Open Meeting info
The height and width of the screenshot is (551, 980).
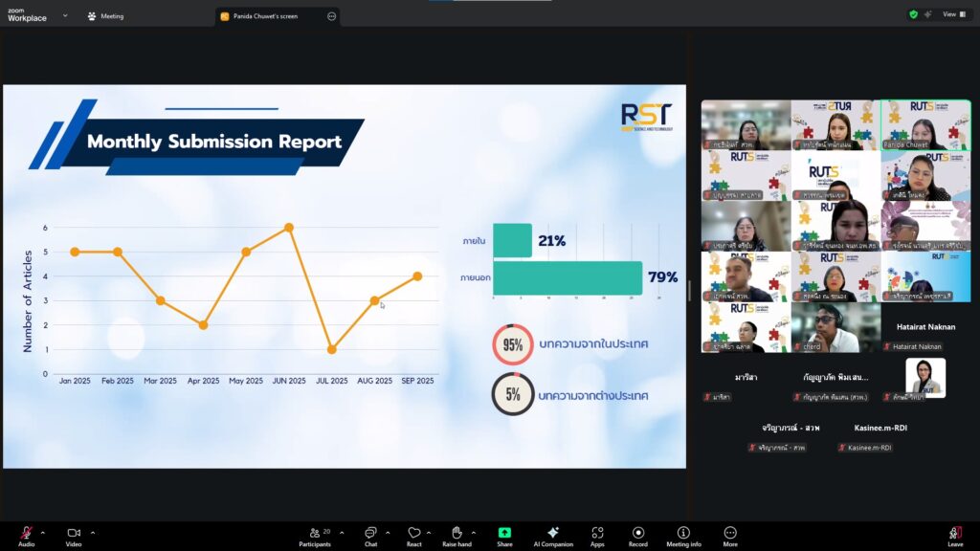[683, 534]
